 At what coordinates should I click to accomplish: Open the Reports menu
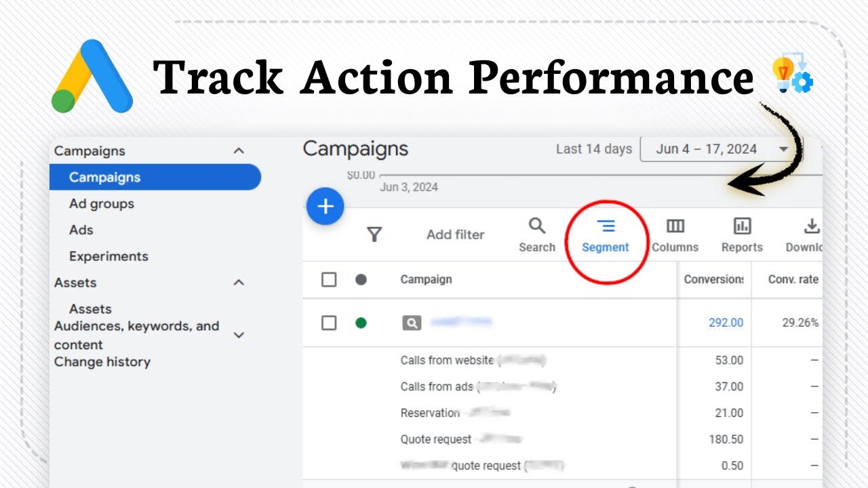[742, 235]
